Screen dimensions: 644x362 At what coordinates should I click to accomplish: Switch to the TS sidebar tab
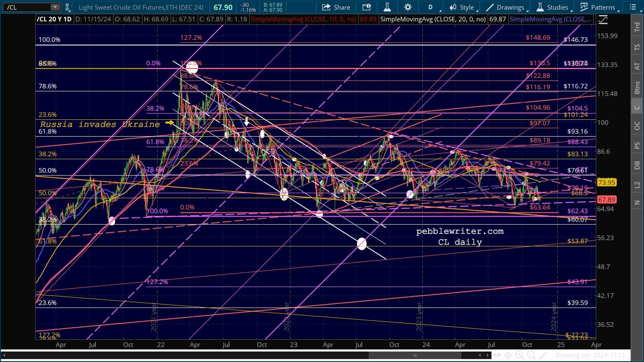pos(637,47)
